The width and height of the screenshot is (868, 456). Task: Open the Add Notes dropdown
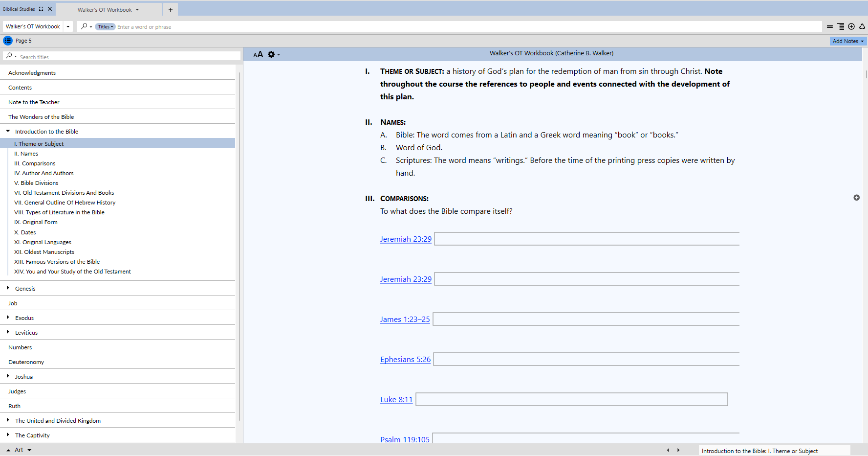coord(847,41)
